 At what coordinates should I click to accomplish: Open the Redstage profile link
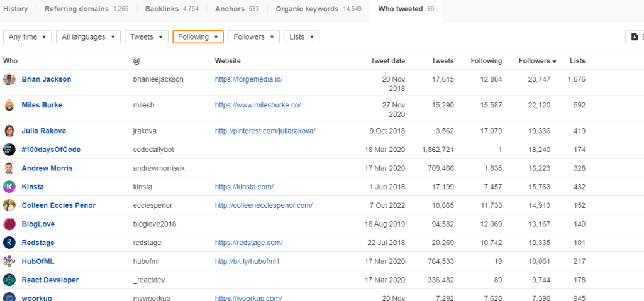click(x=38, y=243)
